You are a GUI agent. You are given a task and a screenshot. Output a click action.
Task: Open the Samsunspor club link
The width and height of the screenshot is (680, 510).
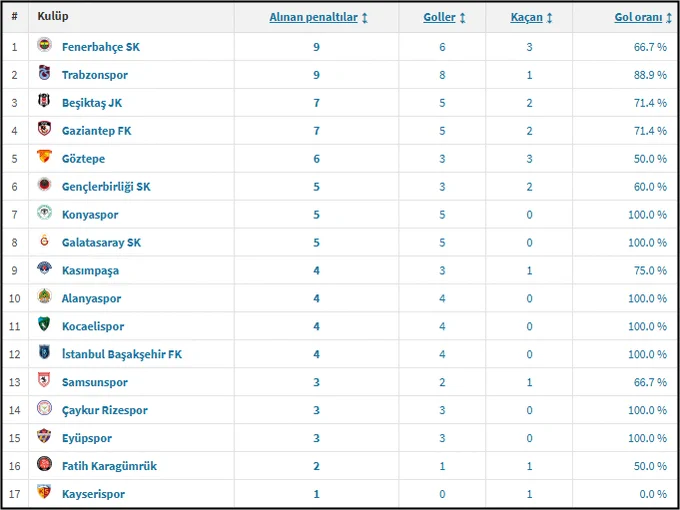(x=95, y=382)
